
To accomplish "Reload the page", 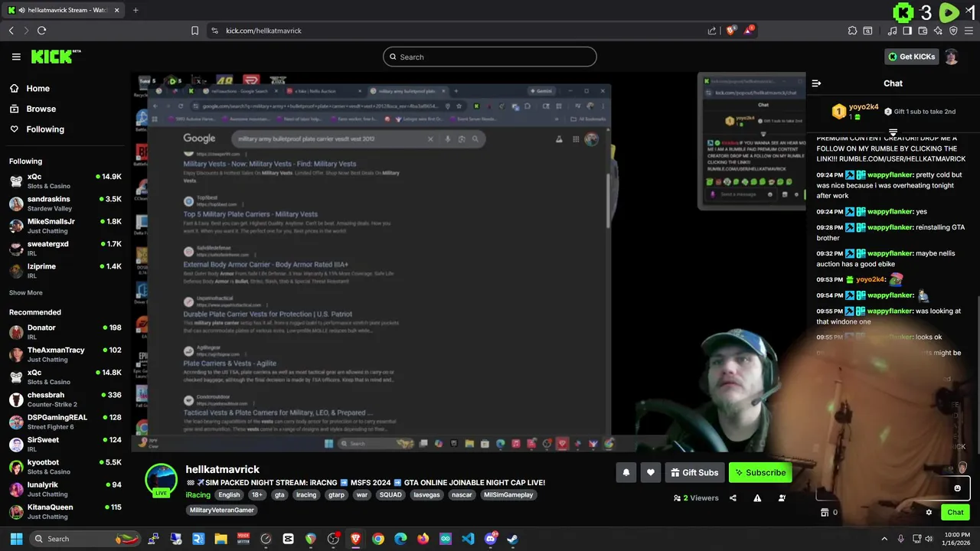I will pyautogui.click(x=41, y=31).
